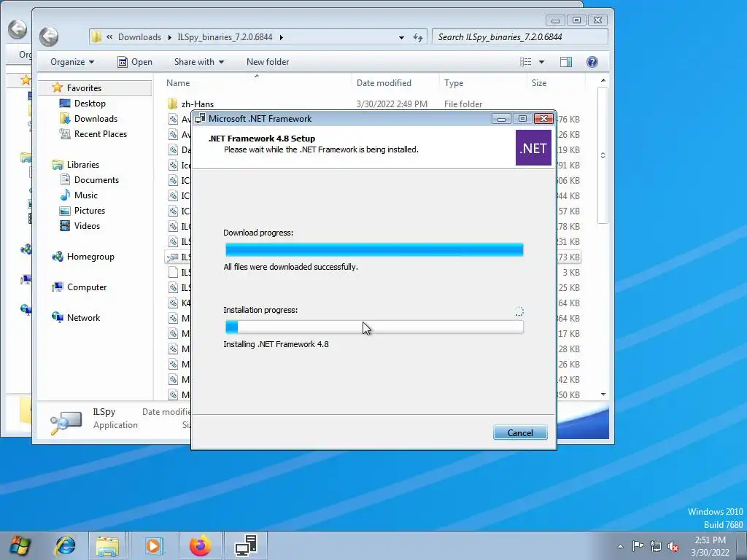Select Network in navigation pane
Viewport: 747px width, 560px height.
point(83,318)
